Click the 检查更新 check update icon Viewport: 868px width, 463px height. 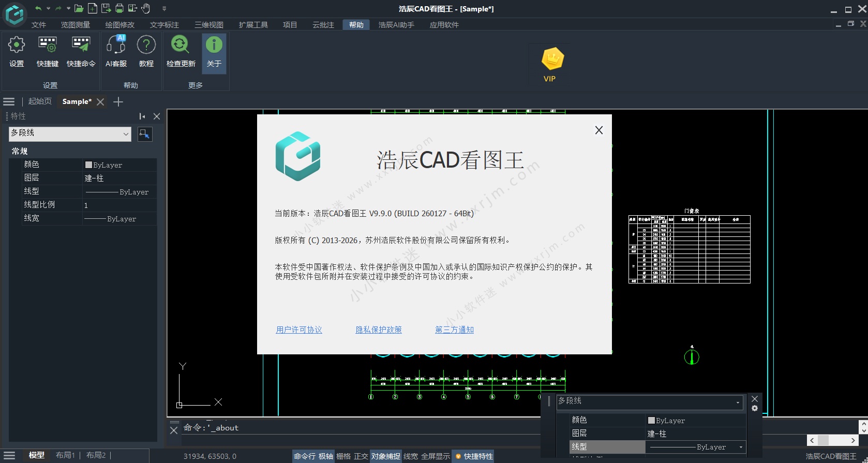(181, 46)
